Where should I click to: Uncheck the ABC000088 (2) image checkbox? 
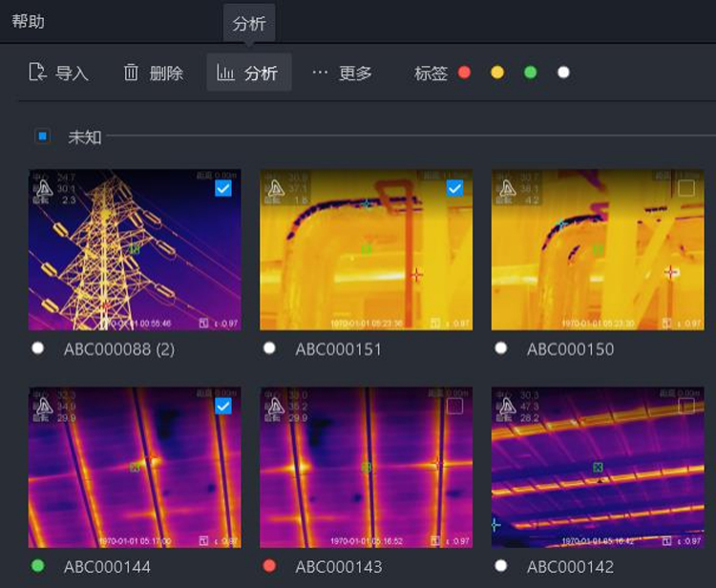click(x=222, y=189)
